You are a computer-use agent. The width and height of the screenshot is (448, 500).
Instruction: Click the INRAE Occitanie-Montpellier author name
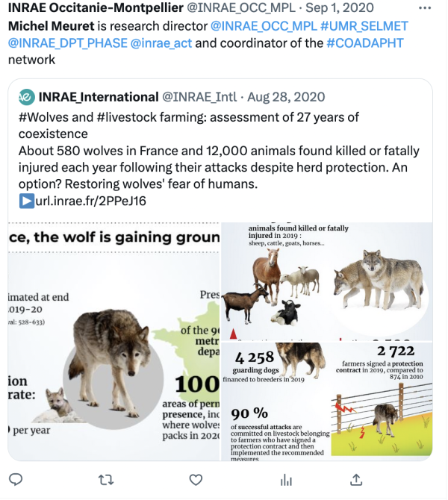point(85,10)
